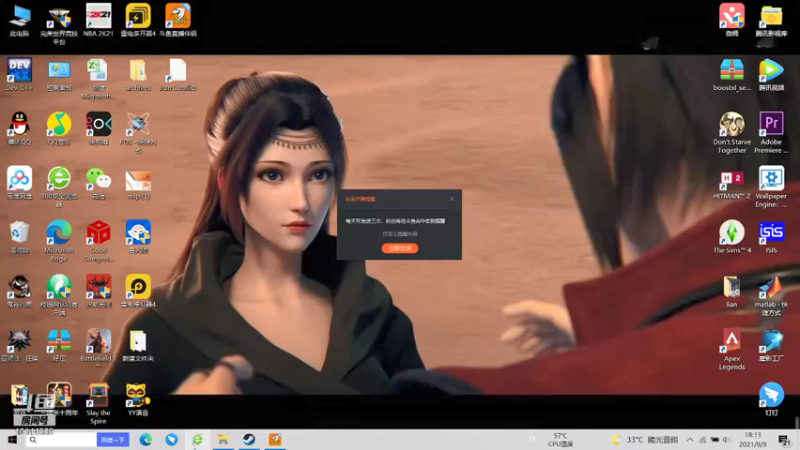Open the archives folder on desktop

(x=138, y=75)
